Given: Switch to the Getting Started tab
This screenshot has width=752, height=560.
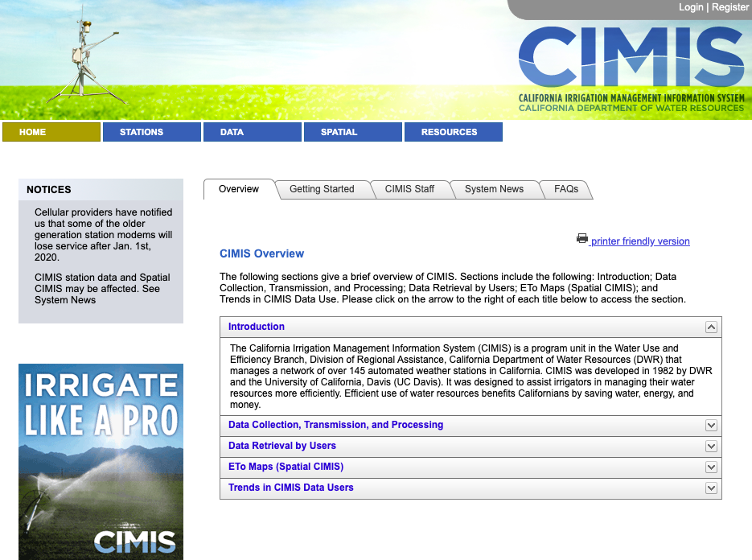Looking at the screenshot, I should [x=322, y=189].
